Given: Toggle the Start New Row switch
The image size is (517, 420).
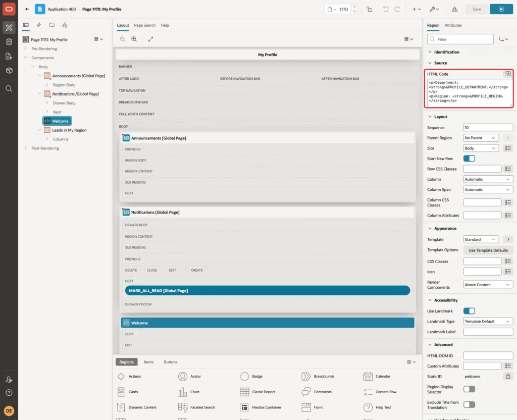Looking at the screenshot, I should (x=469, y=159).
